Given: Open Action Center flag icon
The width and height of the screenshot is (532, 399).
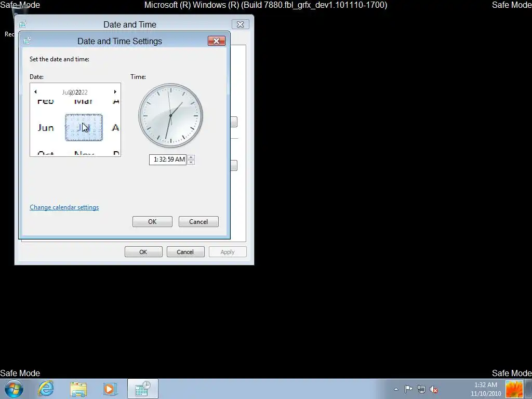Looking at the screenshot, I should 408,389.
